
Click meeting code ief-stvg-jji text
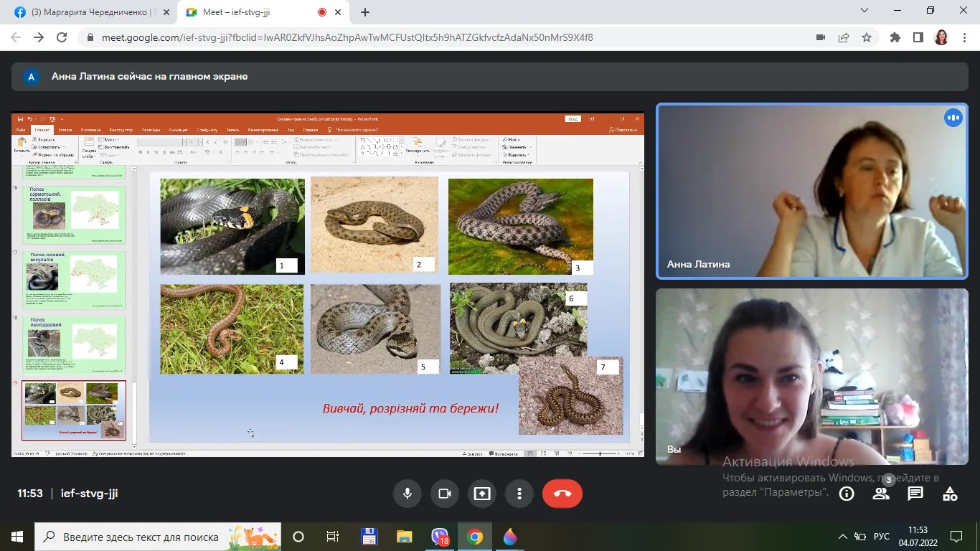tap(89, 494)
